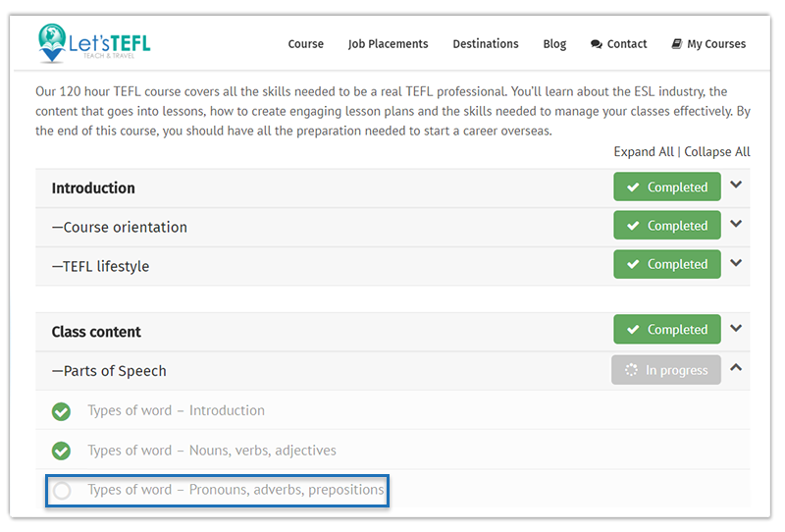
Task: Click the In progress badge for Parts of Speech
Action: click(x=666, y=370)
